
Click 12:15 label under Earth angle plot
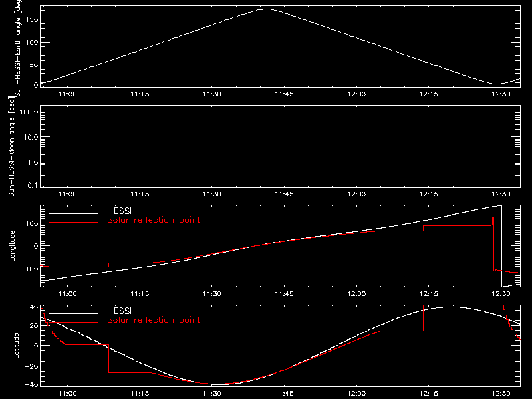click(x=429, y=94)
